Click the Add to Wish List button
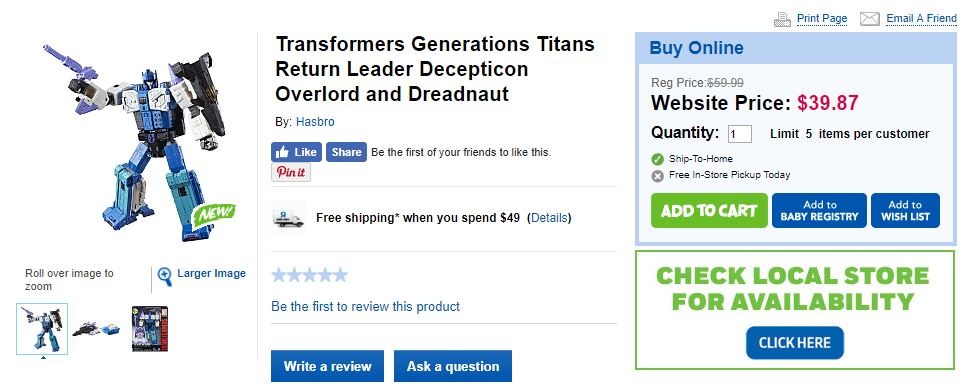Screen dimensions: 972x389 coord(905,211)
